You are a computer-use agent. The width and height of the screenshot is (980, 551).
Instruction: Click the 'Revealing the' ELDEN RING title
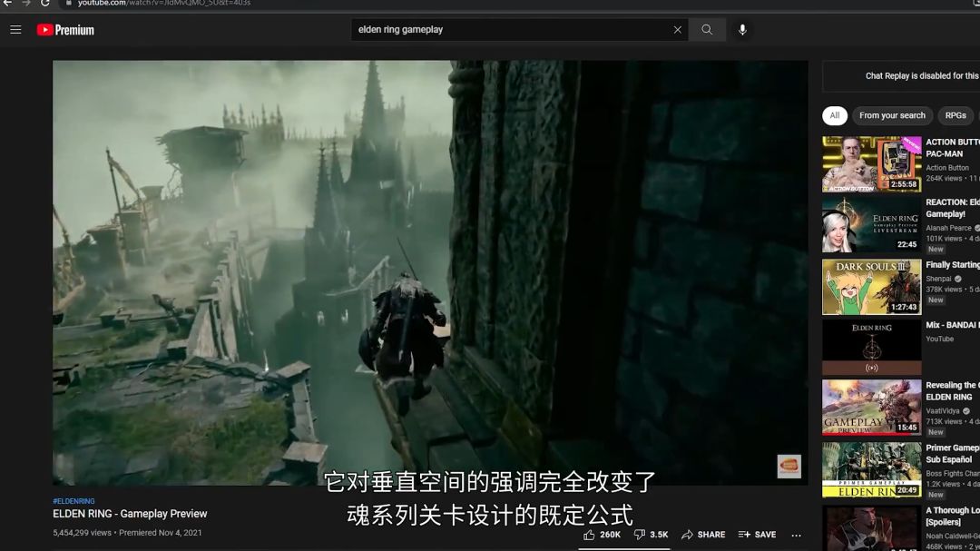click(953, 391)
